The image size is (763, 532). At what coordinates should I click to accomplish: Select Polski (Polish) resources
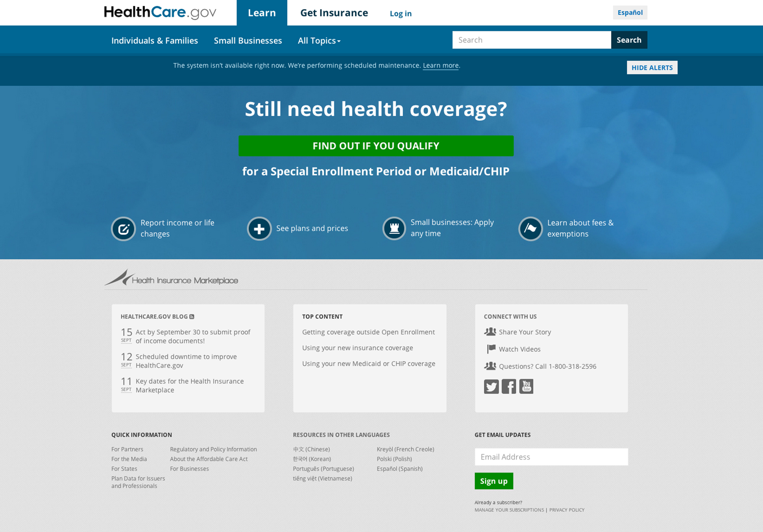click(x=394, y=459)
